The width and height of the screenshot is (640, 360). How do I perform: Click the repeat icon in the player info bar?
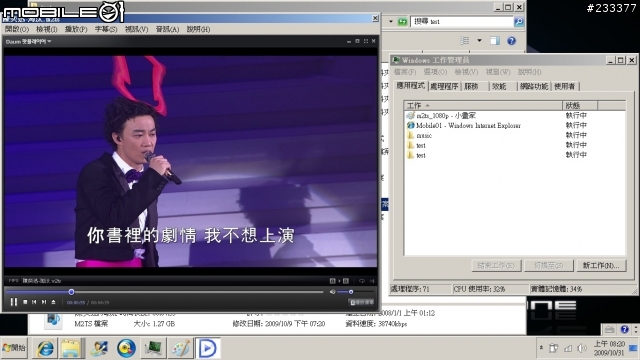362,281
